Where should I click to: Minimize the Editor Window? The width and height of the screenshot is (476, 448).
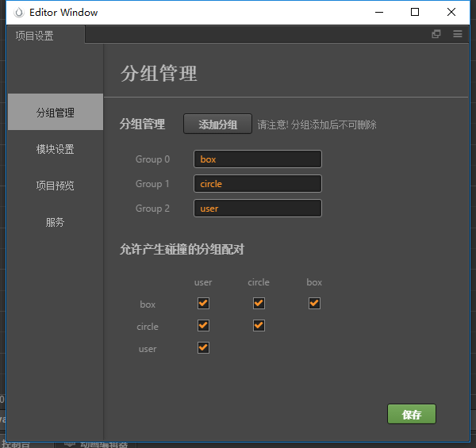tap(379, 12)
